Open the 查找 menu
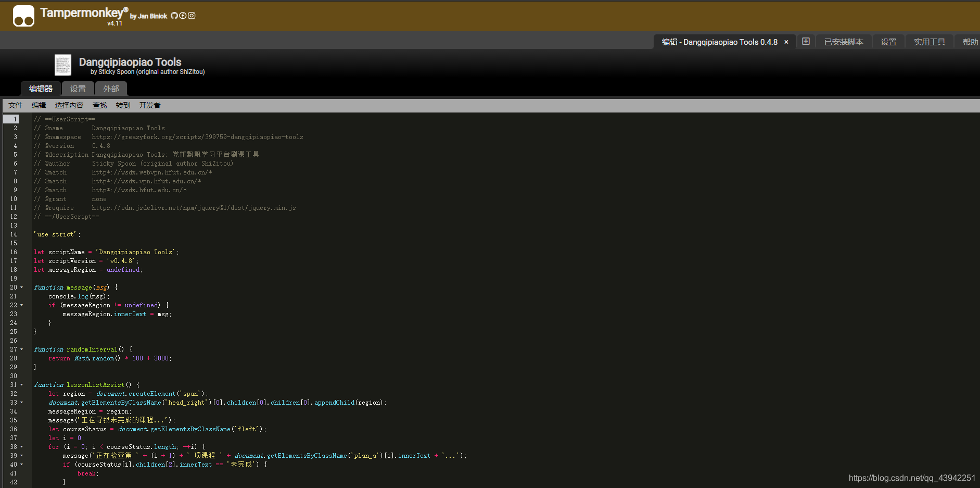The image size is (980, 488). point(99,105)
